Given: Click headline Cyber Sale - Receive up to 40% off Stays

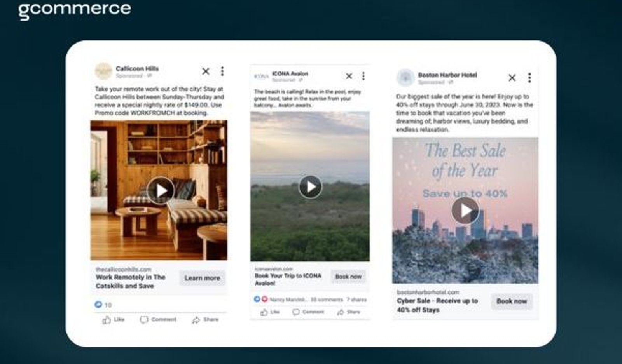Looking at the screenshot, I should click(x=437, y=305).
